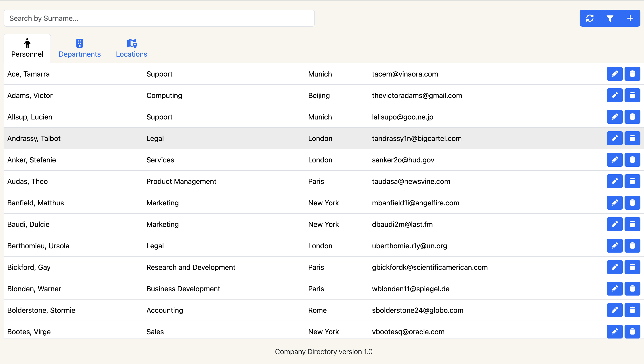
Task: Edit Talbot Andrassy via the pencil icon
Action: [x=615, y=138]
